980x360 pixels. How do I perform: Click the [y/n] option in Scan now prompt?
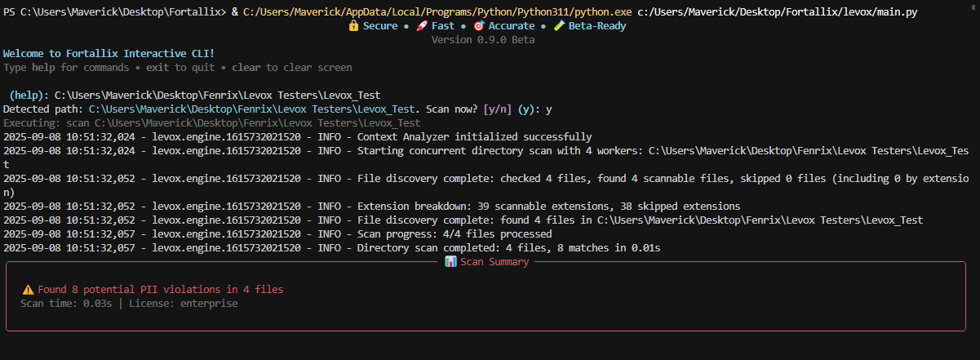(499, 109)
